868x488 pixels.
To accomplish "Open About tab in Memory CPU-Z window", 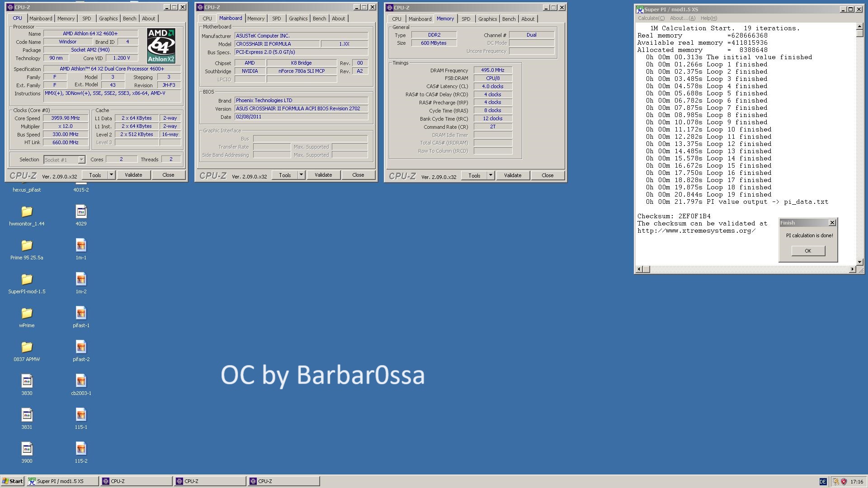I will [x=528, y=19].
